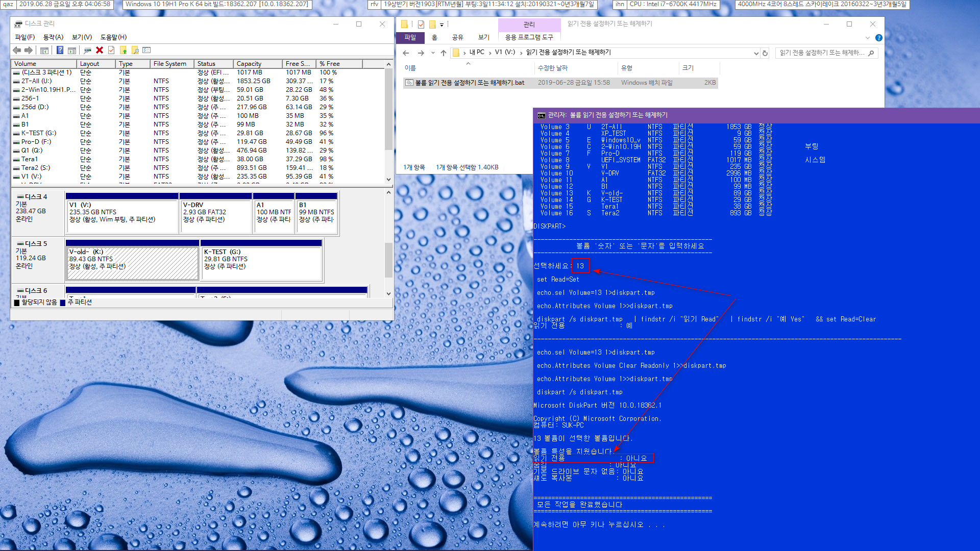Click the checked-document properties icon in Disk Management
This screenshot has width=980, height=551.
(111, 50)
